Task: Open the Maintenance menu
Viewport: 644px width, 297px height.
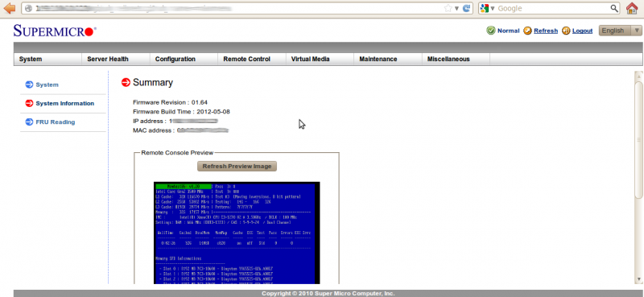Action: click(378, 59)
